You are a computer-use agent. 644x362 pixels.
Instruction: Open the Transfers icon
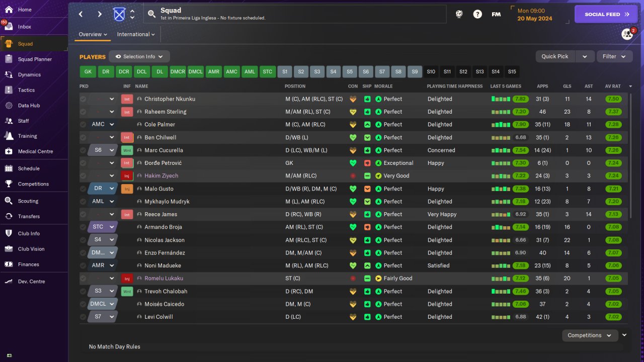point(9,216)
